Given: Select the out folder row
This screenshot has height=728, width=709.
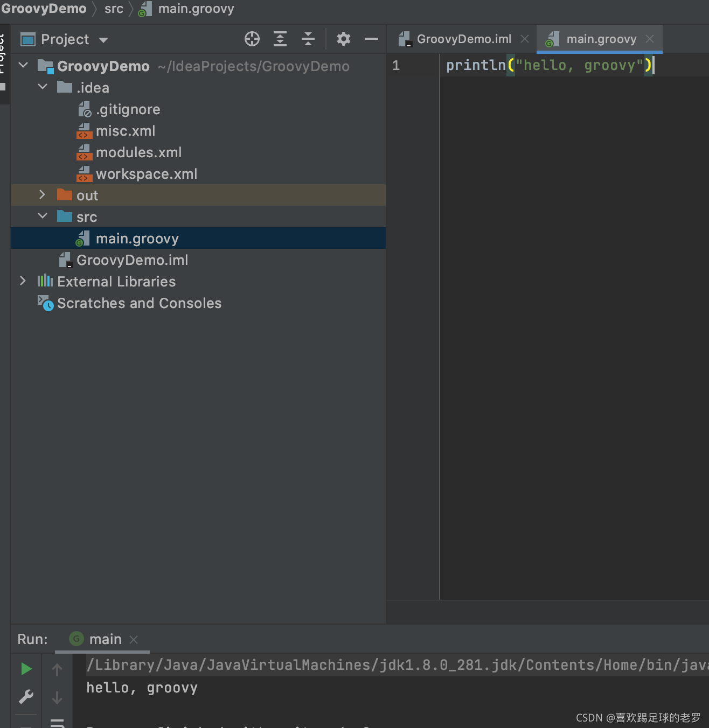Looking at the screenshot, I should click(x=198, y=195).
